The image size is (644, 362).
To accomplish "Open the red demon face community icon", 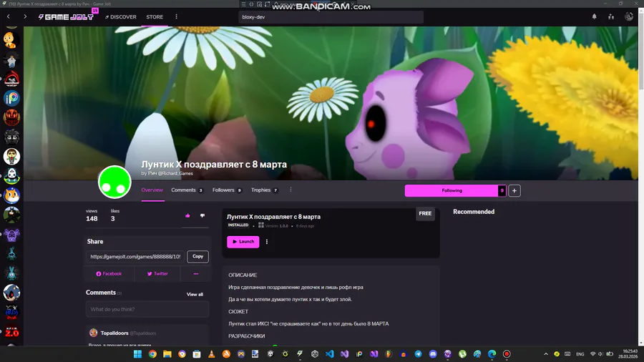I will (x=11, y=118).
